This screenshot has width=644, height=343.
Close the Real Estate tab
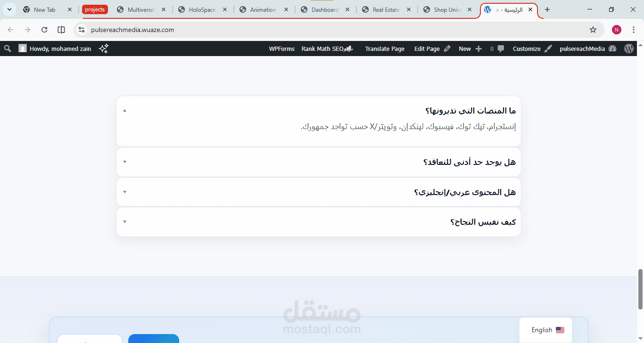click(x=408, y=9)
